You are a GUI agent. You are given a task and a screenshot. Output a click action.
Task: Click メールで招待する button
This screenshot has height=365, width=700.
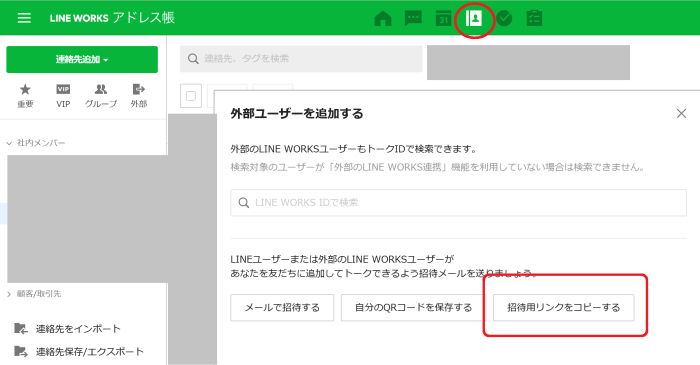point(282,307)
